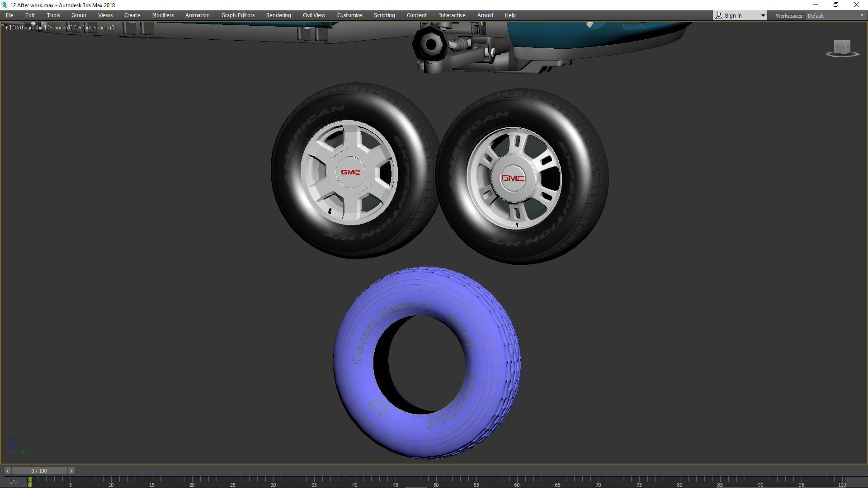The height and width of the screenshot is (488, 868).
Task: Click the 0 / 100 time slider
Action: (x=39, y=471)
